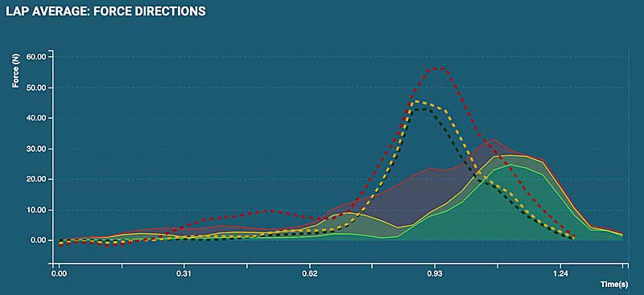This screenshot has width=644, height=295.
Task: Click the 0.62 time axis tick label
Action: point(310,273)
